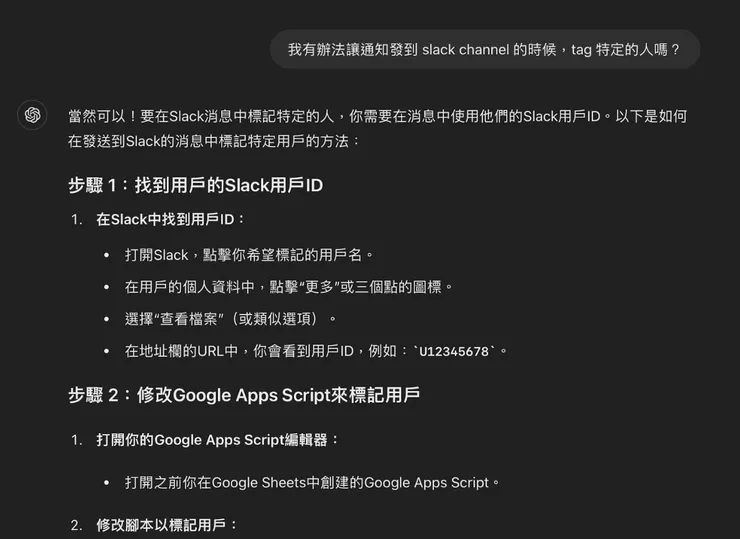Click the bullet 在地址欄的URL中，你會看到用戶ID
740x539 pixels.
[316, 351]
